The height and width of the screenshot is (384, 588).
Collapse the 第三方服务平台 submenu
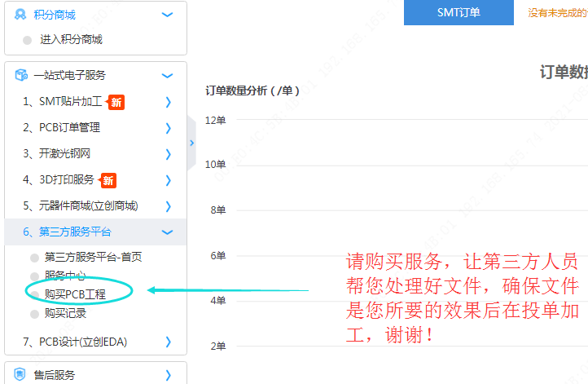point(168,232)
